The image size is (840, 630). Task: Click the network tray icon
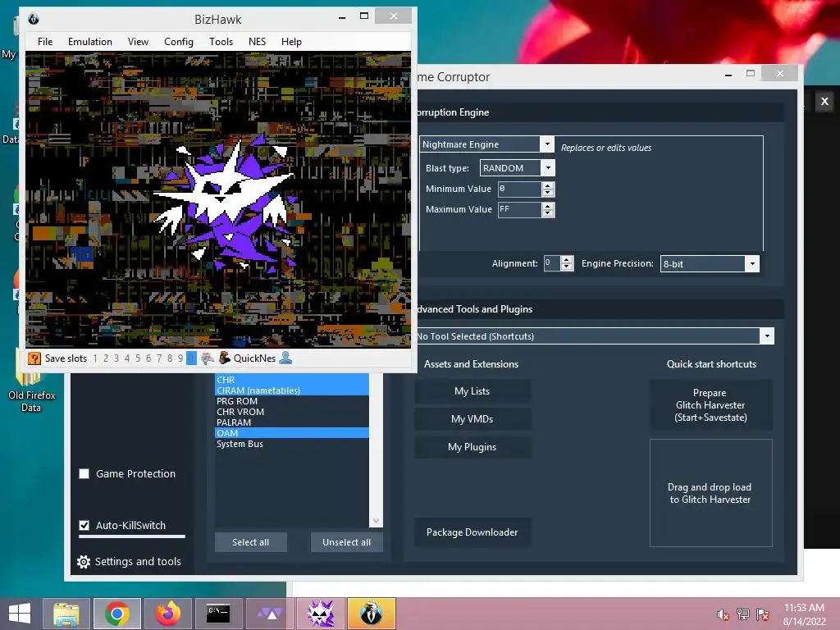743,614
